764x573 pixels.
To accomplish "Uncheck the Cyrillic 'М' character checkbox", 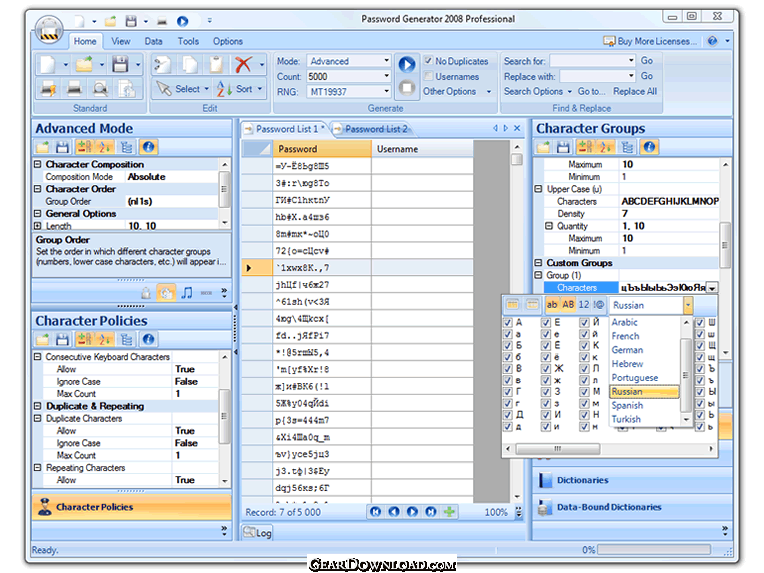I will [x=584, y=392].
